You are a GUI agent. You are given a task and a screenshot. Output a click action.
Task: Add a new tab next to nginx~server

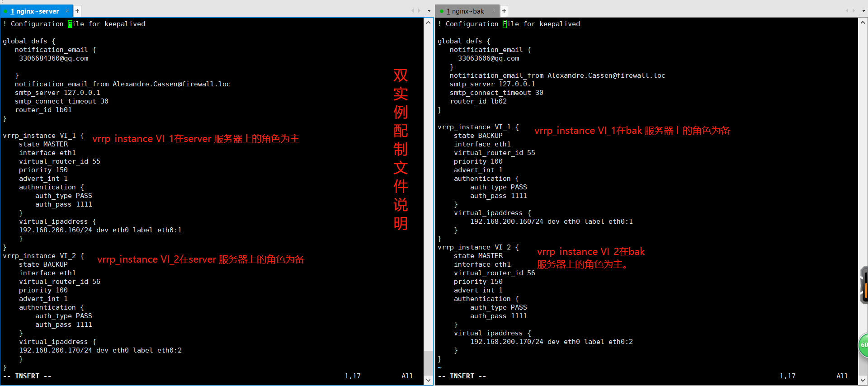click(77, 11)
